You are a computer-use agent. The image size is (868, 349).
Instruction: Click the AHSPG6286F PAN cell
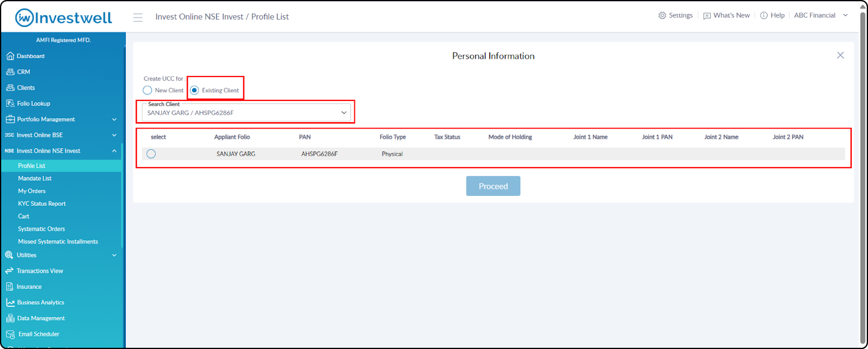click(320, 154)
